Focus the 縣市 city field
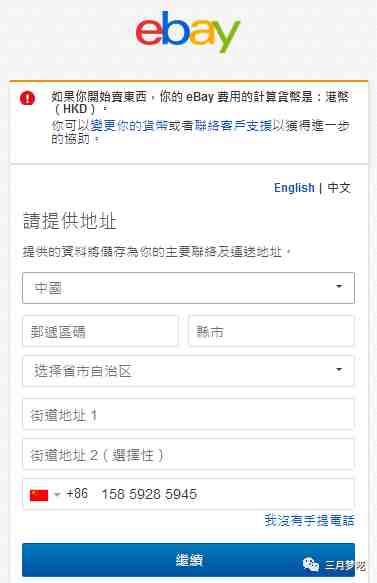This screenshot has width=377, height=583. tap(271, 331)
